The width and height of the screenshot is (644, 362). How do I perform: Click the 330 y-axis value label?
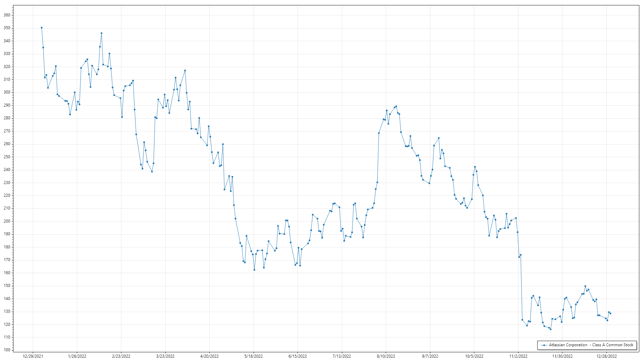(7, 54)
